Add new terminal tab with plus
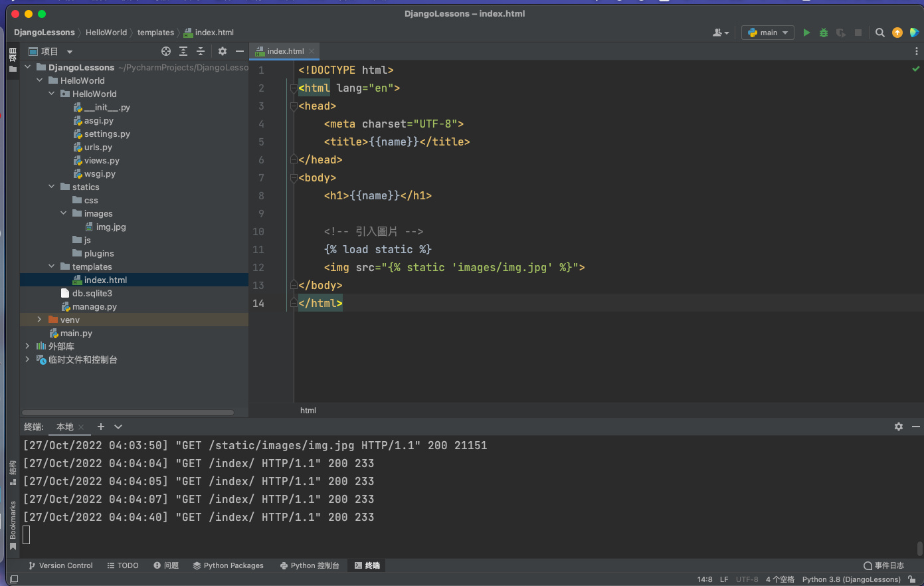The height and width of the screenshot is (586, 924). click(101, 427)
